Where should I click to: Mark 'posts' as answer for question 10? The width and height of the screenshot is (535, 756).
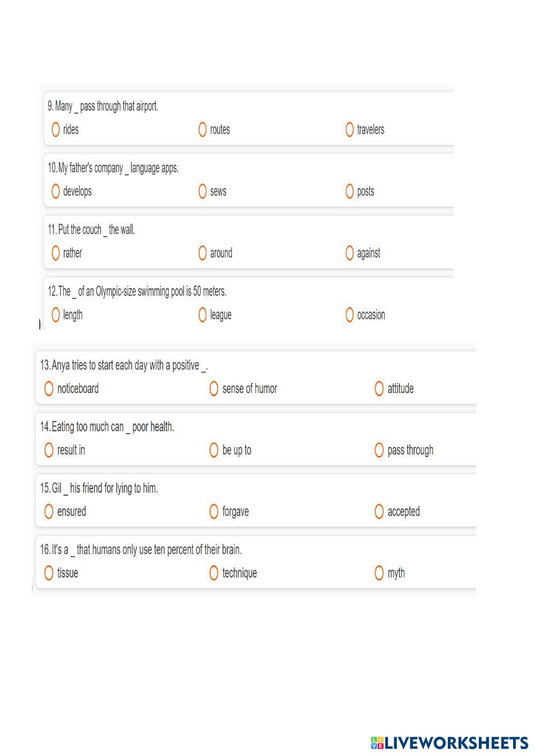(x=349, y=191)
